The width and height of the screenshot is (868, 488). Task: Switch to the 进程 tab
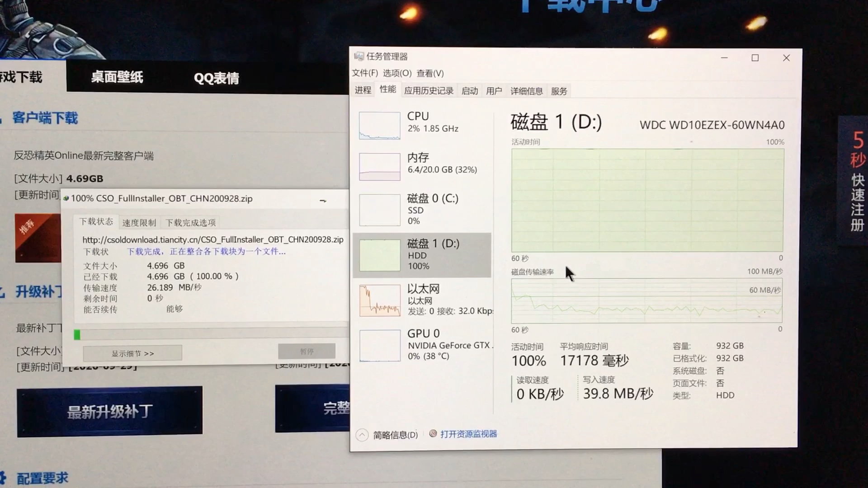pos(362,90)
